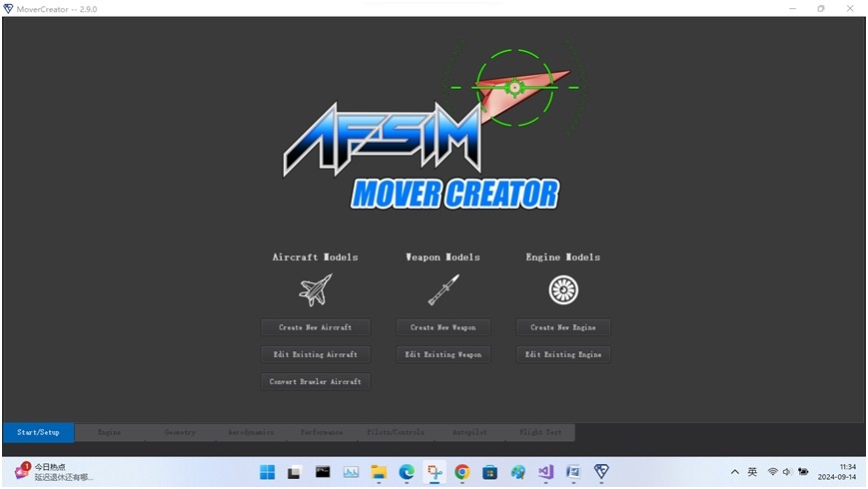
Task: Switch to the Flight Test tab
Action: coord(540,432)
